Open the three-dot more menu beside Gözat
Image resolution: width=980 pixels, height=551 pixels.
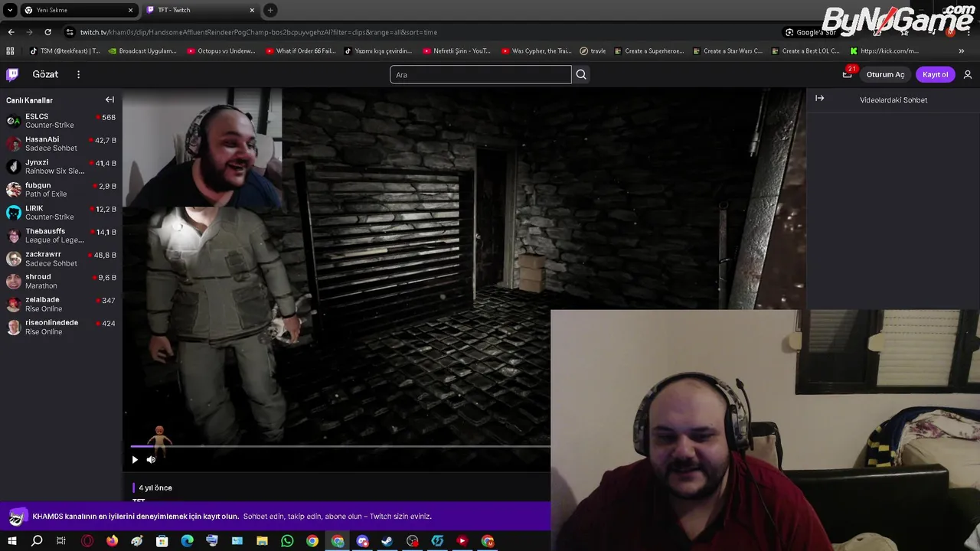point(78,74)
